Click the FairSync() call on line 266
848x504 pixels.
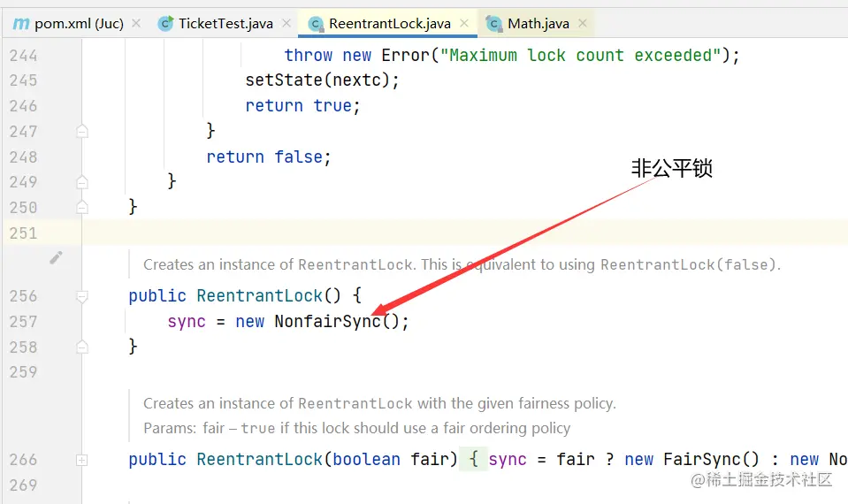711,459
